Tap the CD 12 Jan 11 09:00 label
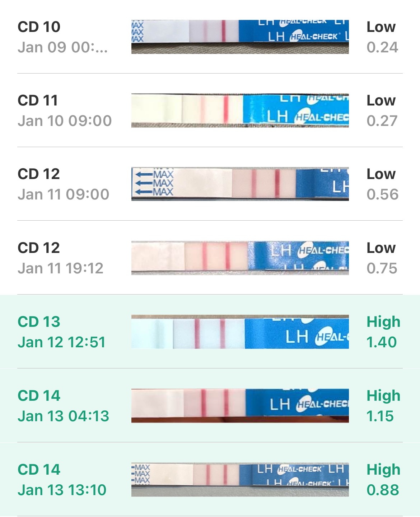This screenshot has height=517, width=420. coord(63,184)
